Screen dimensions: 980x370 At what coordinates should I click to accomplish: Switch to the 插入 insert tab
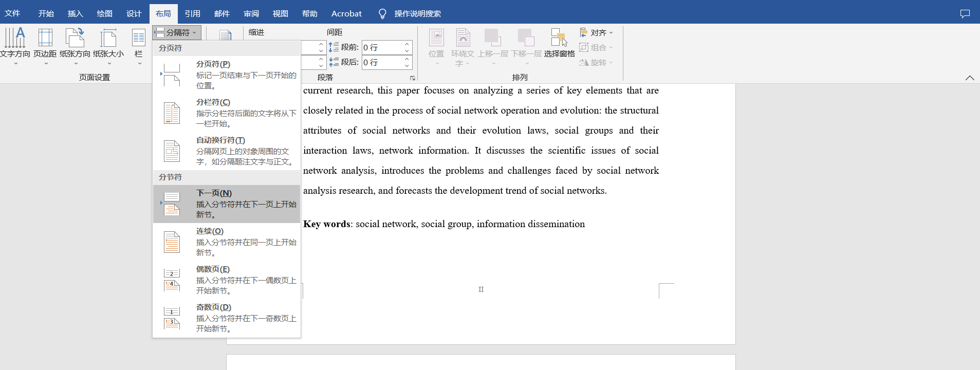75,13
